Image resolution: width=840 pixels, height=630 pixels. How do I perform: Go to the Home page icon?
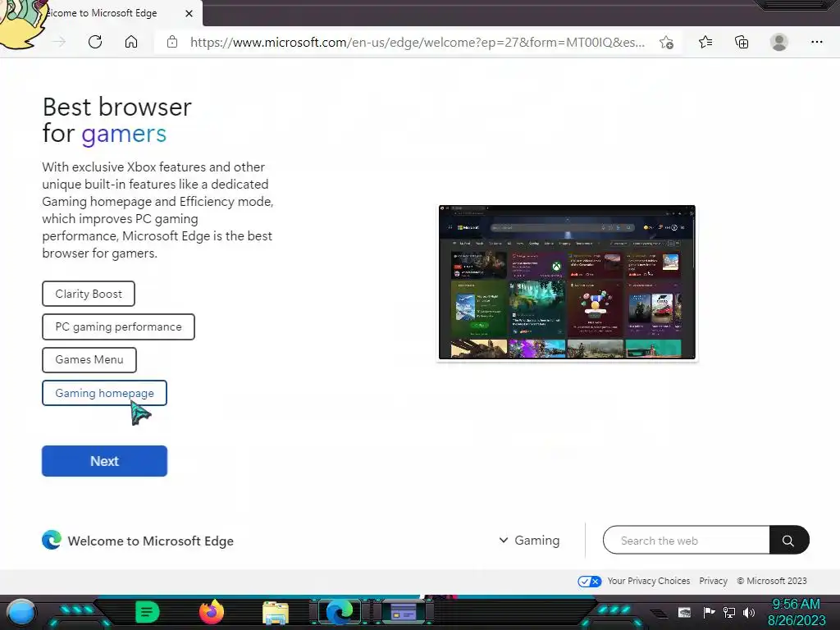pos(131,42)
